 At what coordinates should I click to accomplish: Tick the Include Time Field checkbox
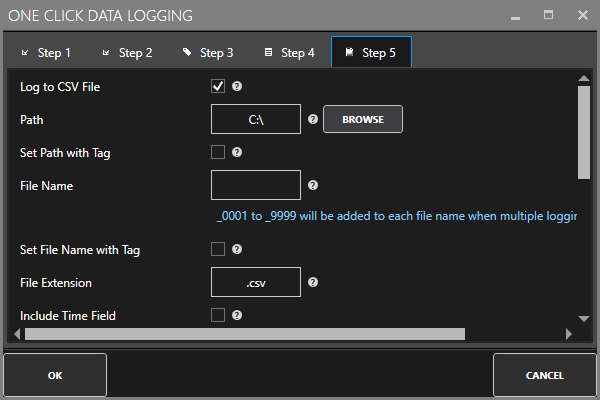pyautogui.click(x=218, y=315)
